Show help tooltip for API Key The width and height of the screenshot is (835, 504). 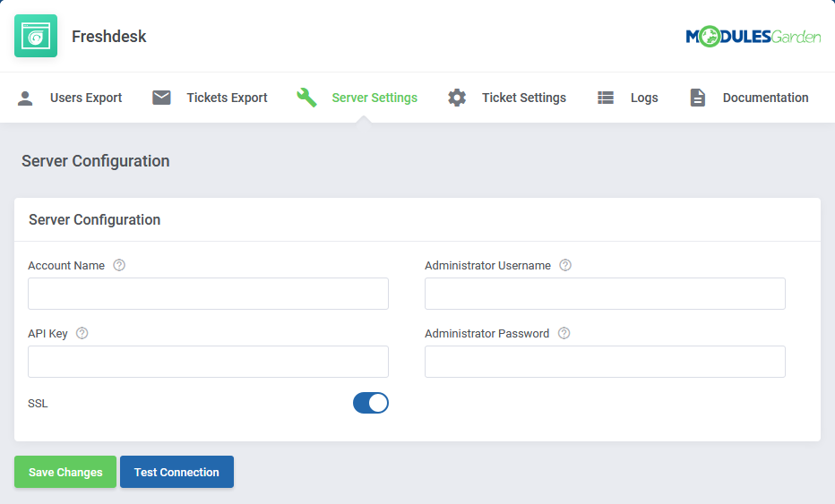(x=82, y=333)
